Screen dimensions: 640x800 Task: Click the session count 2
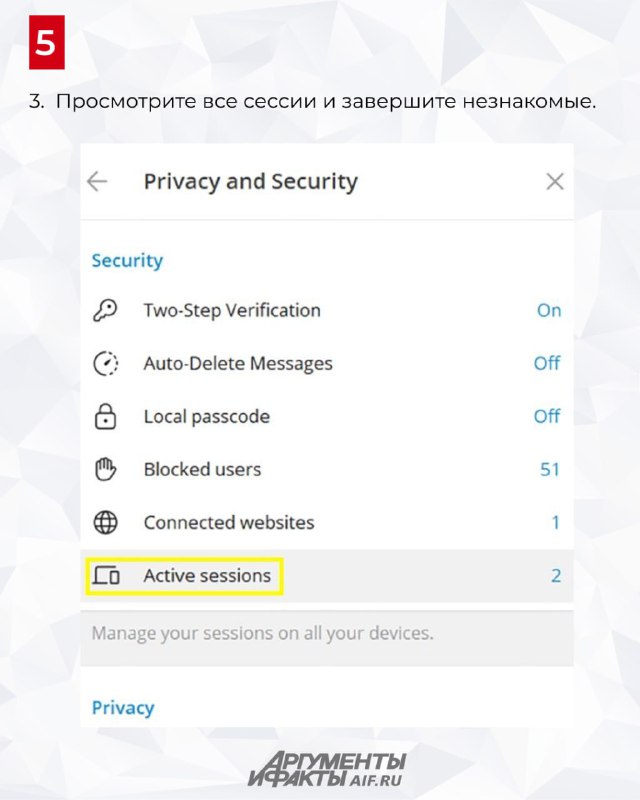[556, 576]
